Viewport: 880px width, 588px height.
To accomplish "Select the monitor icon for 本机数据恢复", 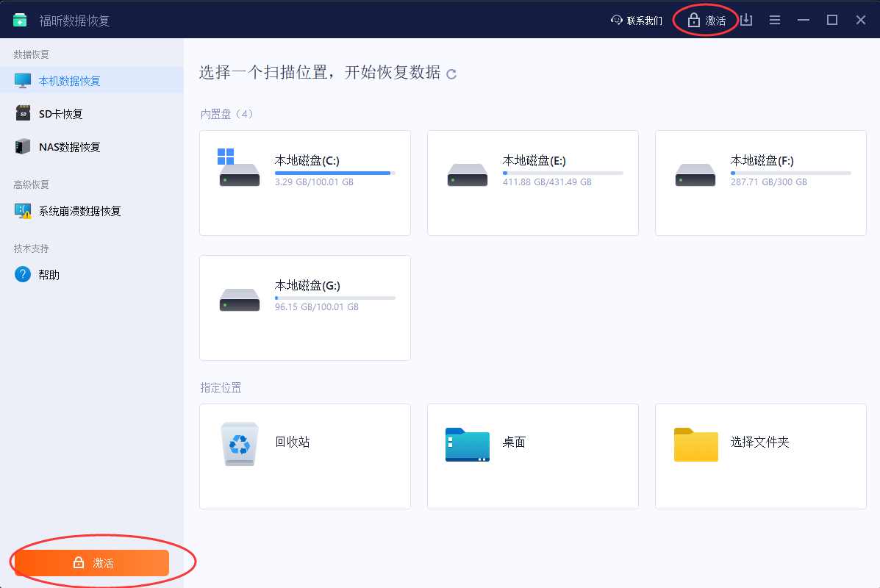I will [23, 81].
